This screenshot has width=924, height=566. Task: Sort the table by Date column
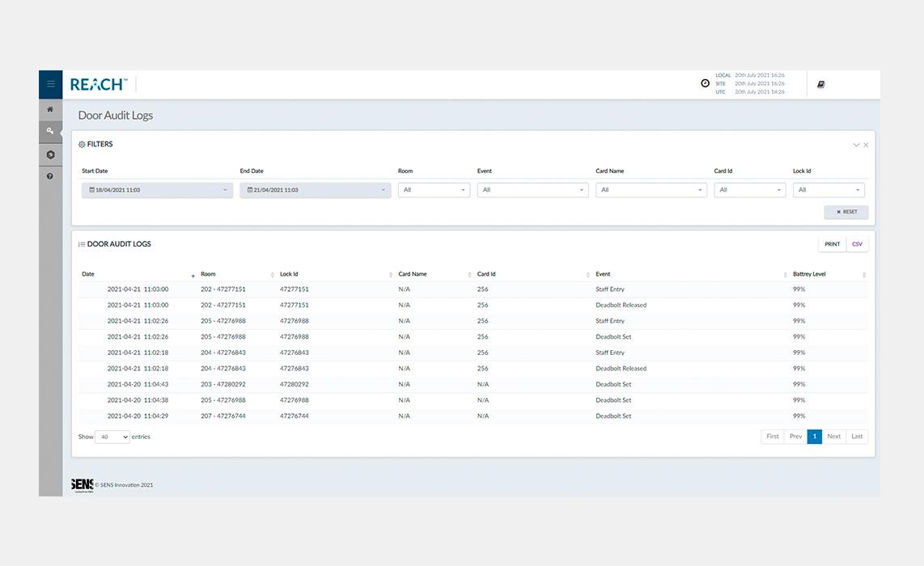pos(138,274)
